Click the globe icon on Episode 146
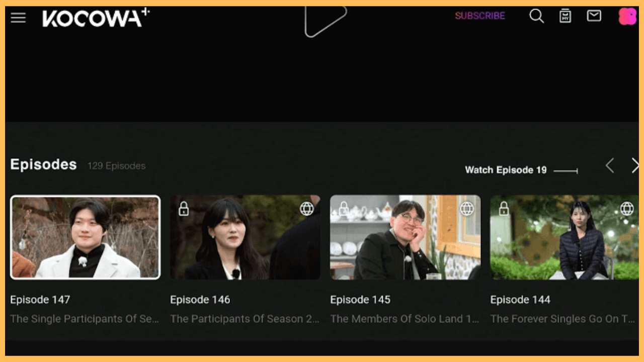The height and width of the screenshot is (362, 644). pos(307,209)
